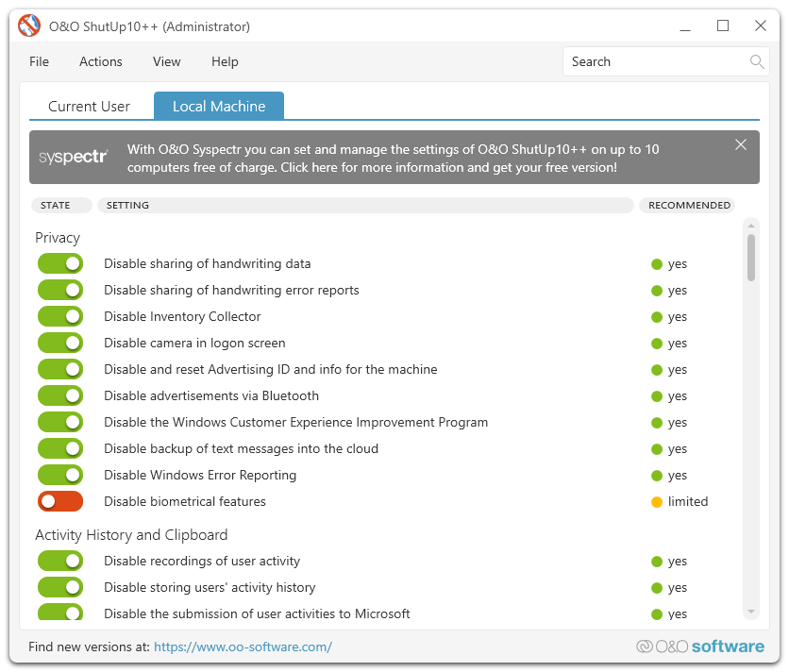Dismiss the Syspectr banner with X
Screen dimensions: 789x672
pos(741,144)
